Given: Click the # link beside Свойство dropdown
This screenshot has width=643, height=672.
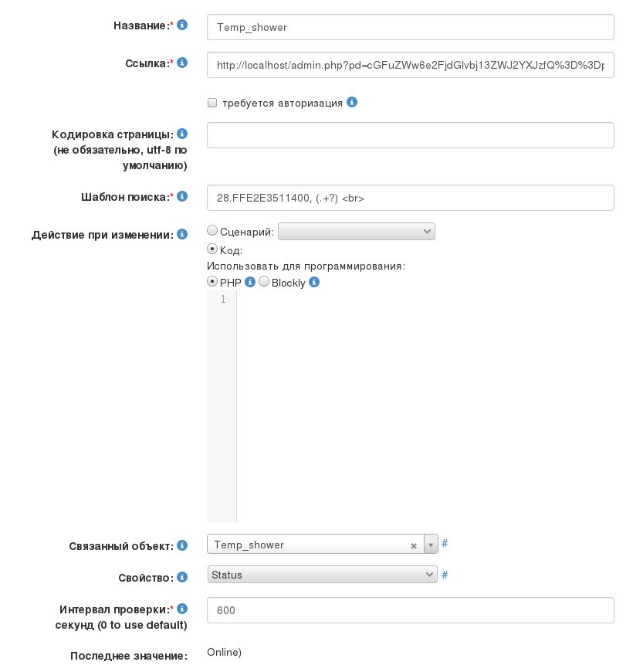Looking at the screenshot, I should pyautogui.click(x=445, y=575).
